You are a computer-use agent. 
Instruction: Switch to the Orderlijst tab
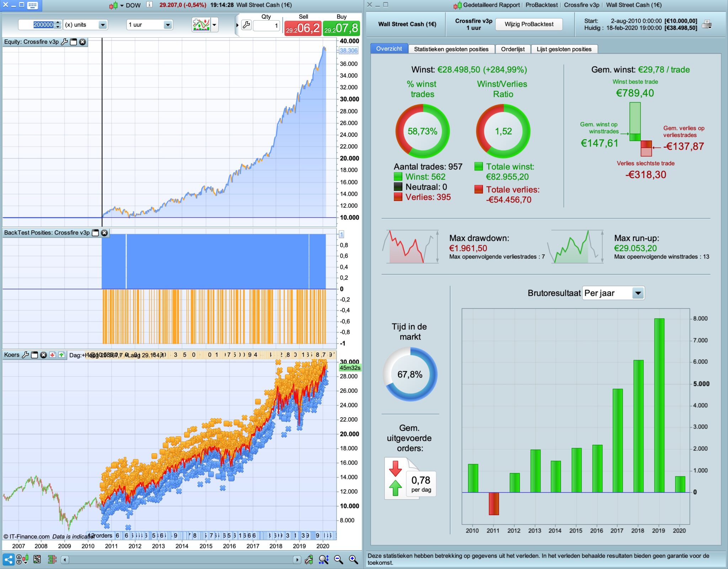point(512,49)
